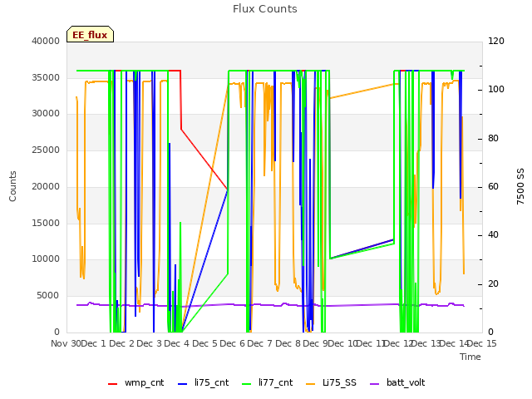Click the orange Li75_SS legend swatch
The image size is (532, 399).
coord(311,384)
